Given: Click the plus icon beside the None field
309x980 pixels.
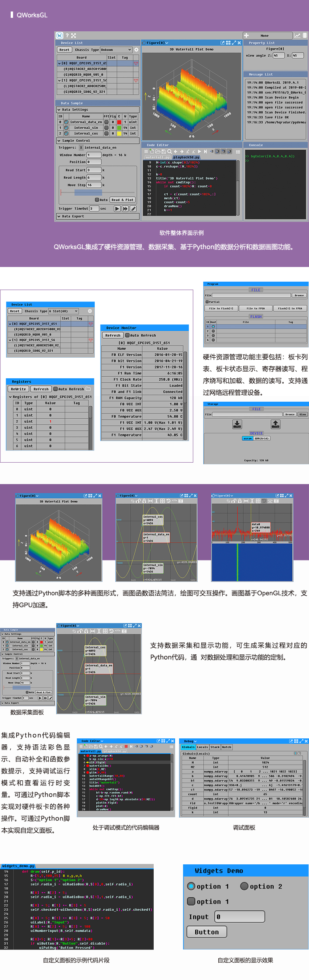Looking at the screenshot, I should point(246,35).
